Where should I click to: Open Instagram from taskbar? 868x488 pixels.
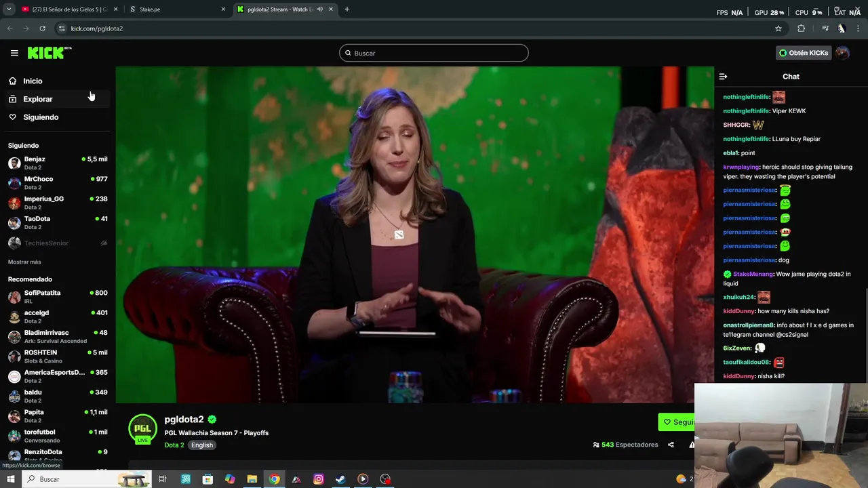pyautogui.click(x=318, y=479)
